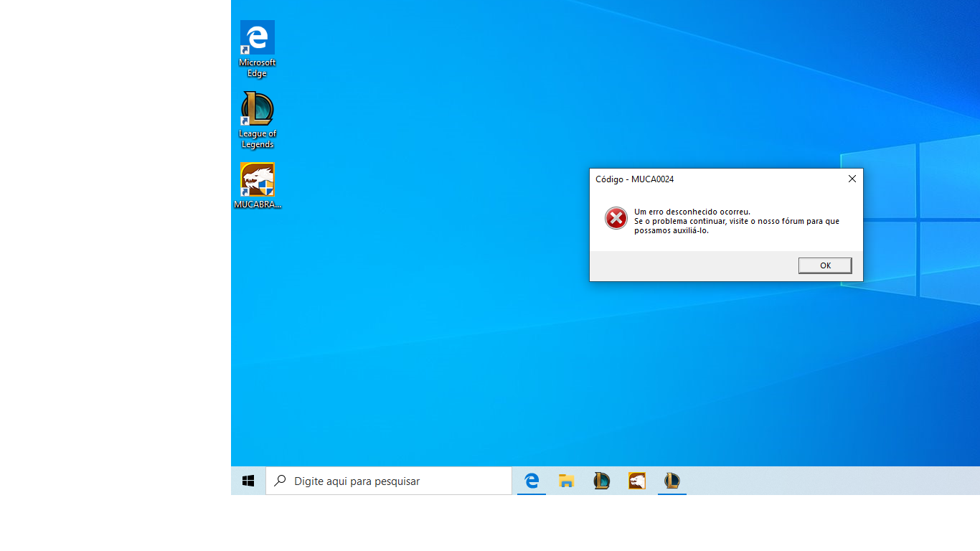The image size is (980, 551).
Task: Click the 'visite o nosso fórum' line in dialog
Action: [x=736, y=221]
